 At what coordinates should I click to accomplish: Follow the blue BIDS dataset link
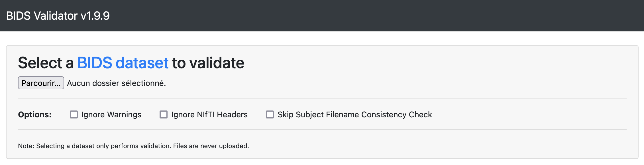click(123, 63)
